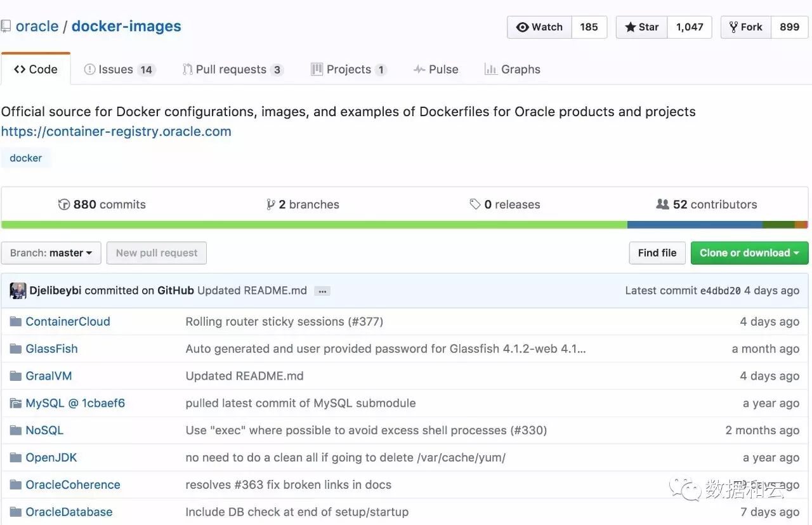
Task: Click Djelibeybi's avatar thumbnail
Action: click(x=18, y=291)
